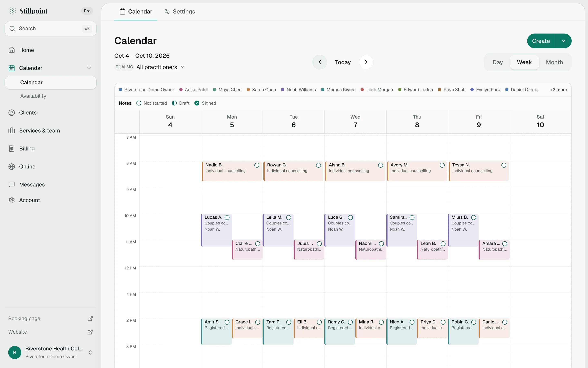This screenshot has height=368, width=588.
Task: Click the Create button
Action: tap(541, 41)
